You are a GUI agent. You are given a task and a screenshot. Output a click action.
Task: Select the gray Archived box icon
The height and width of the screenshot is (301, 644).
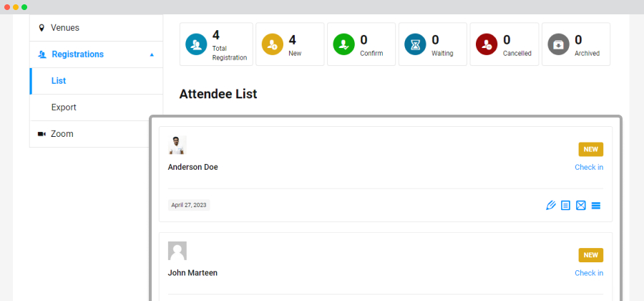[559, 44]
